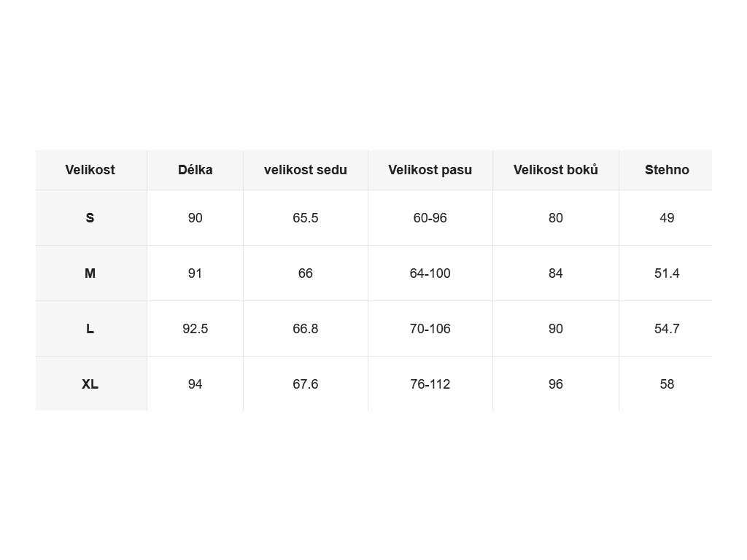The width and height of the screenshot is (747, 560).
Task: Click the 64-100 waist value
Action: click(430, 273)
